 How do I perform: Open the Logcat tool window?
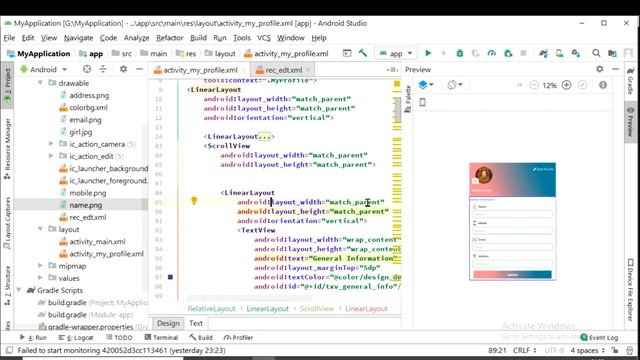pos(76,338)
